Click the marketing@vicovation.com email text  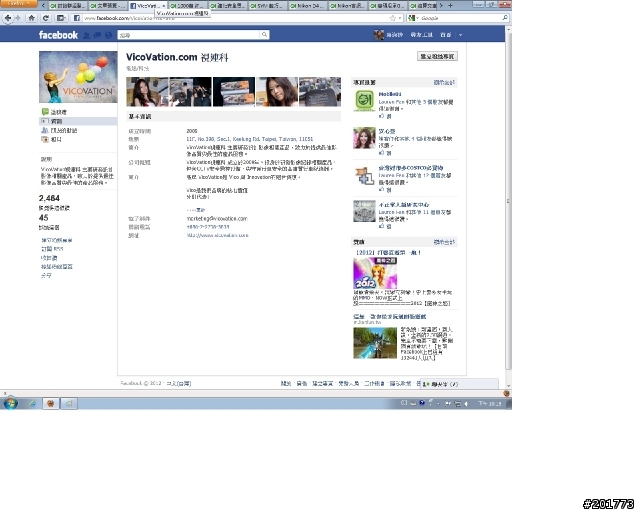[x=217, y=219]
